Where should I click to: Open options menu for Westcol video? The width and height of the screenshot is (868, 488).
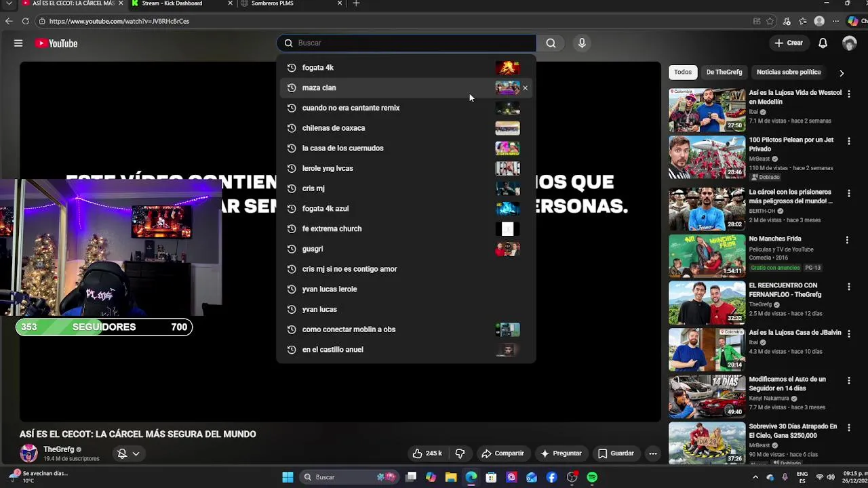click(848, 93)
